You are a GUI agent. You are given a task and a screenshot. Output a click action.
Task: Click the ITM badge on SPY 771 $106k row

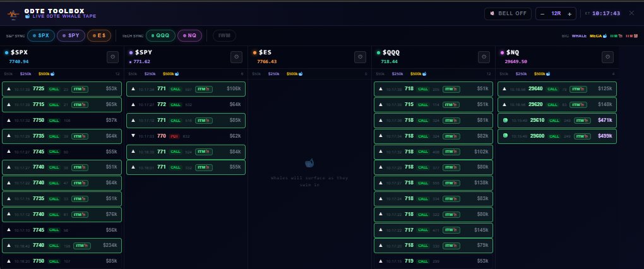coord(204,88)
